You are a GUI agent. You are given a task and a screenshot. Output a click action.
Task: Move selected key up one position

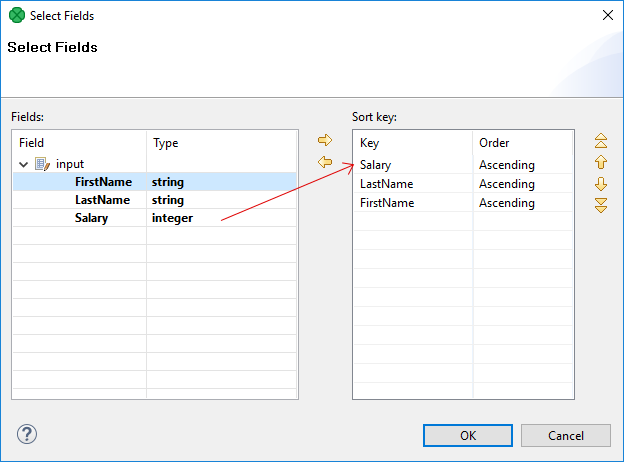(601, 162)
